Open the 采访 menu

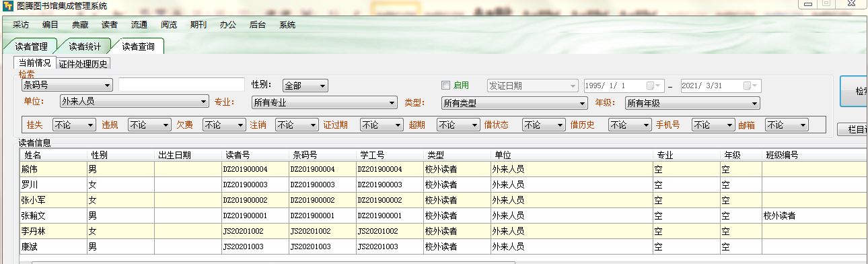click(21, 25)
